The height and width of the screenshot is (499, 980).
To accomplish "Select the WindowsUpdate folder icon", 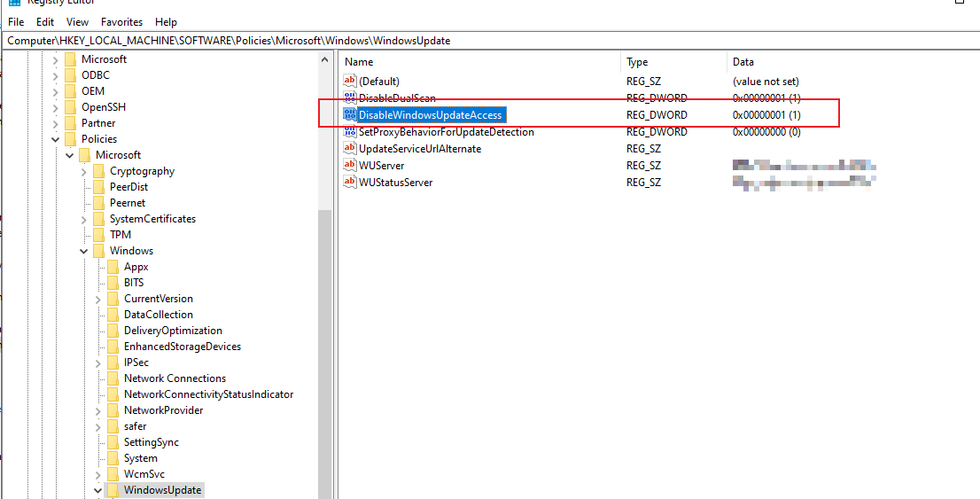I will 113,490.
